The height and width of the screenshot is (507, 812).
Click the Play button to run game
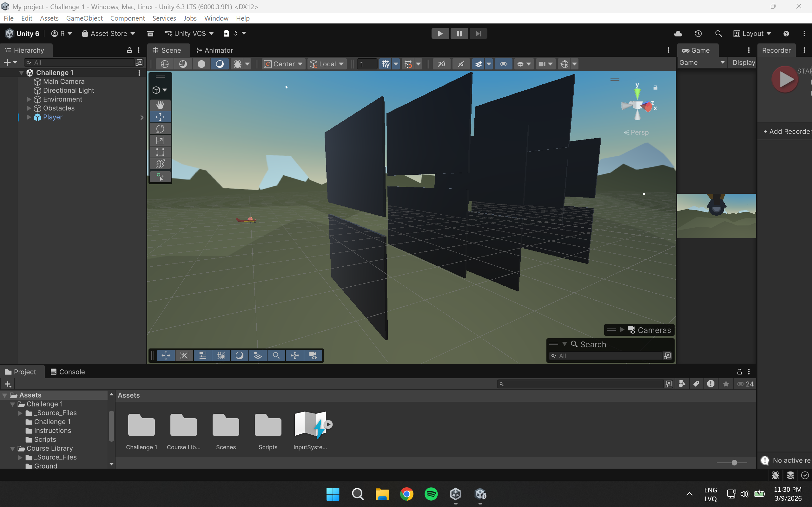(x=440, y=34)
